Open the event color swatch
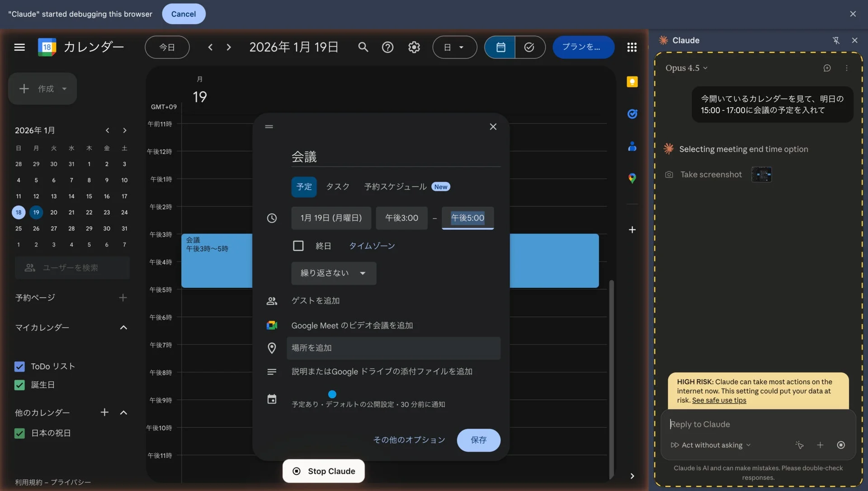This screenshot has height=491, width=868. 332,394
